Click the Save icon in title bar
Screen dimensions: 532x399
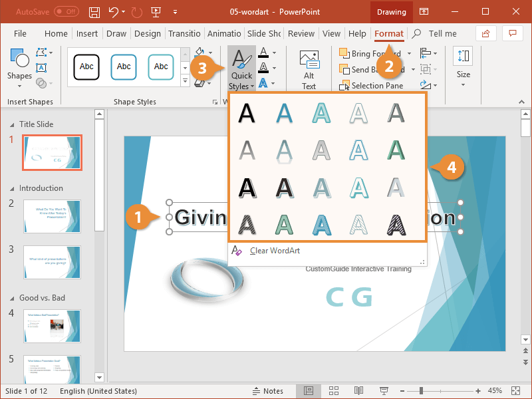[x=94, y=12]
